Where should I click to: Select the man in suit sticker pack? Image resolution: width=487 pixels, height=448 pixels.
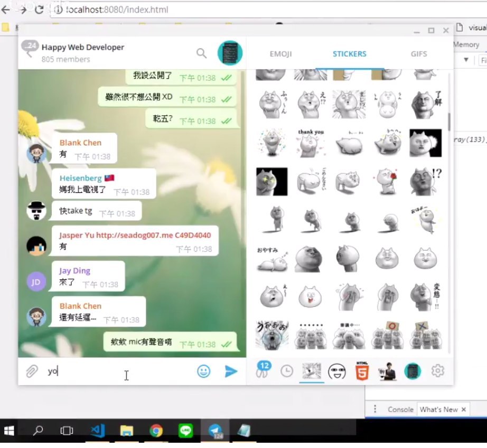coord(387,371)
